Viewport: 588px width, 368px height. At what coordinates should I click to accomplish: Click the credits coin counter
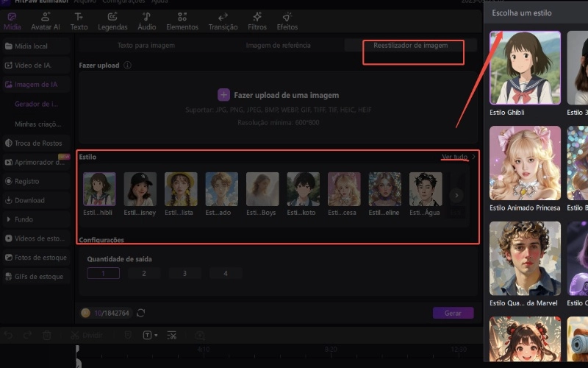tap(106, 313)
